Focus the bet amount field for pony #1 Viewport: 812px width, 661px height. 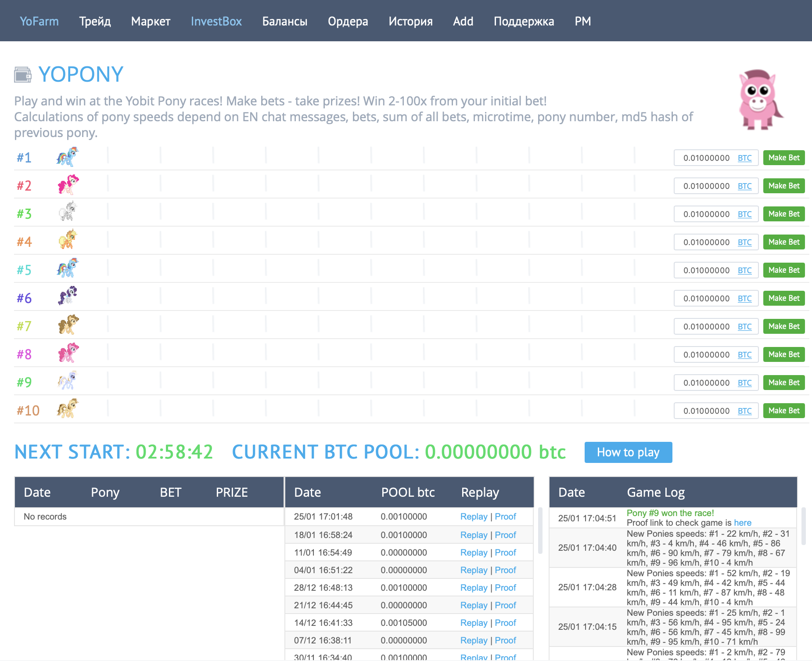click(x=705, y=158)
